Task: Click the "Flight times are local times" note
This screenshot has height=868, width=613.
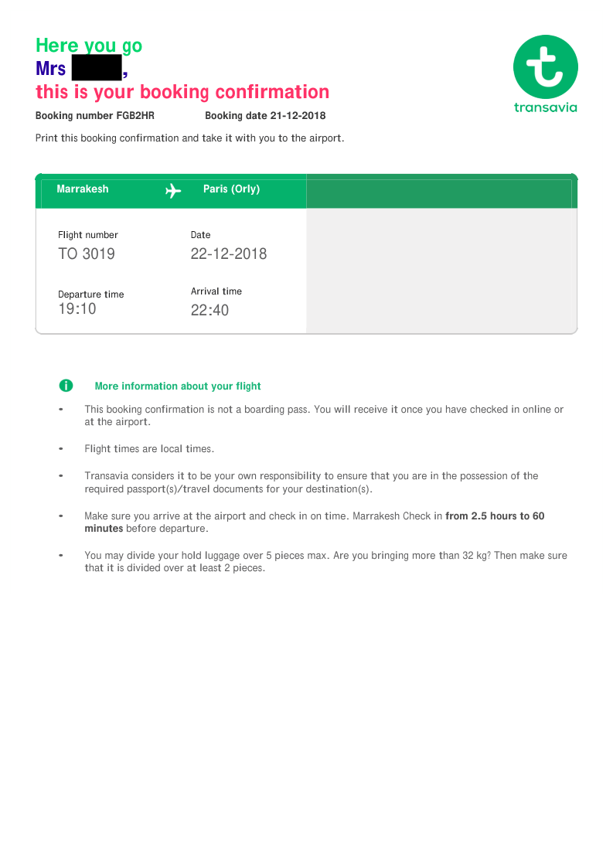Action: pos(149,449)
